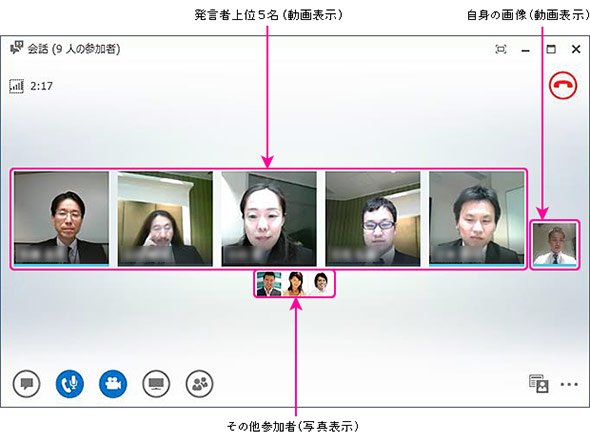
Task: Select photo of man in striped tie
Action: click(269, 284)
